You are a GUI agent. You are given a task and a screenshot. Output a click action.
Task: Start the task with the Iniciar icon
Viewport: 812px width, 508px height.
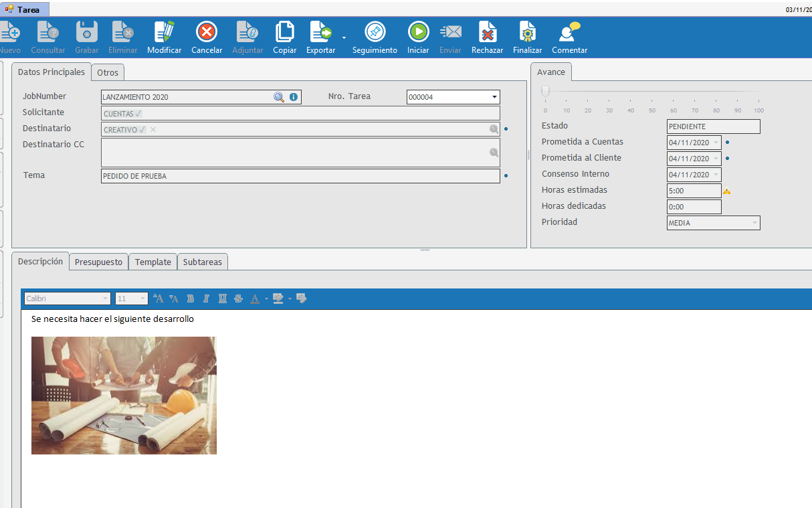(x=418, y=32)
